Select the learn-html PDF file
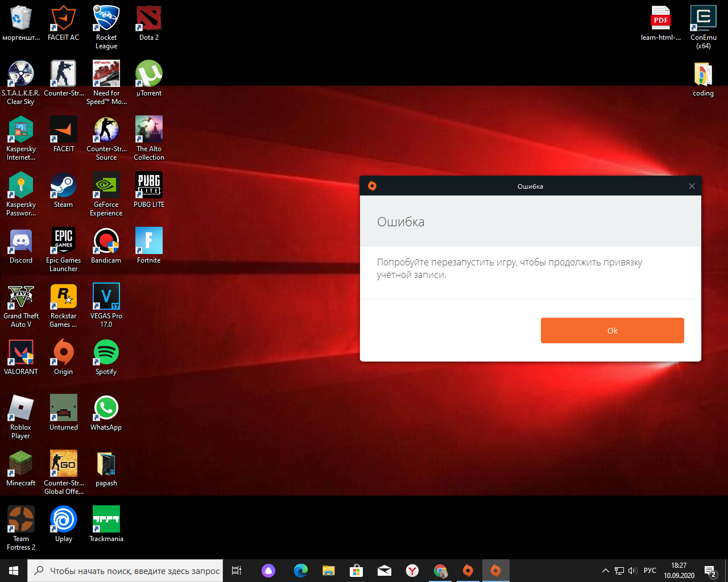 661,23
